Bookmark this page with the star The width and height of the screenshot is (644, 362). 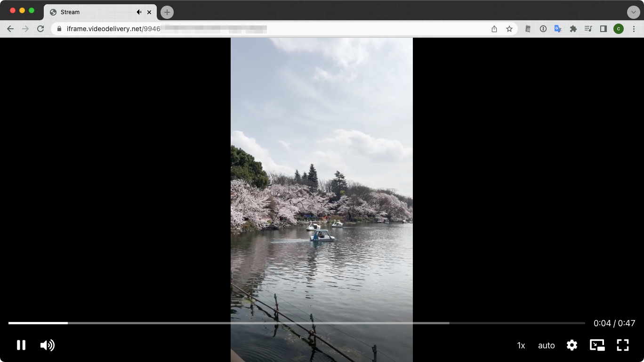(x=509, y=29)
